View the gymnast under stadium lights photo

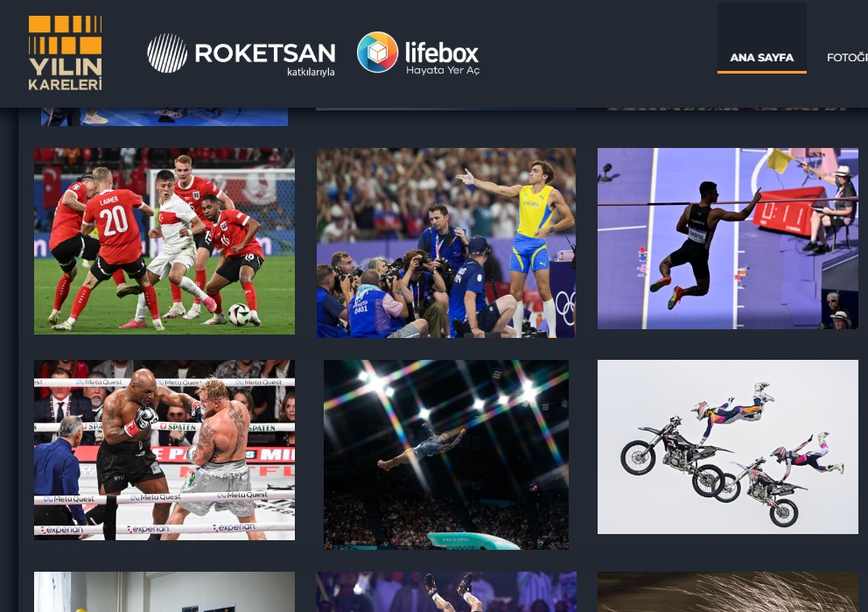pyautogui.click(x=446, y=454)
